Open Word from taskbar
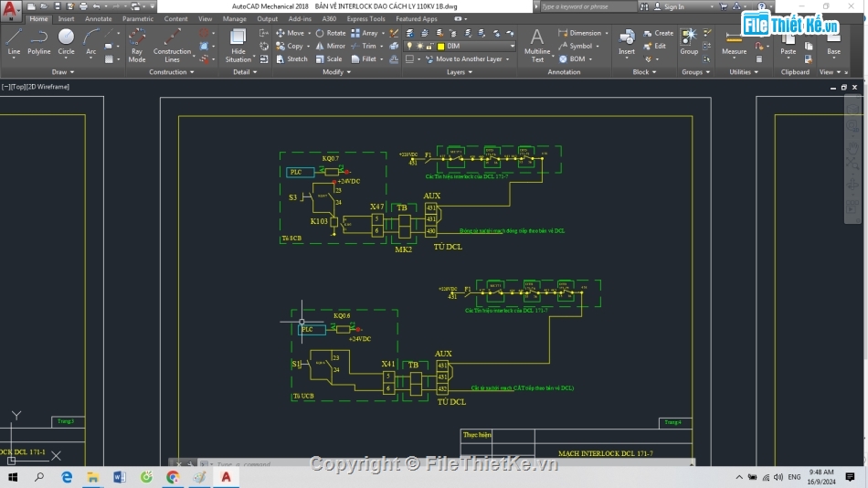 click(x=120, y=477)
